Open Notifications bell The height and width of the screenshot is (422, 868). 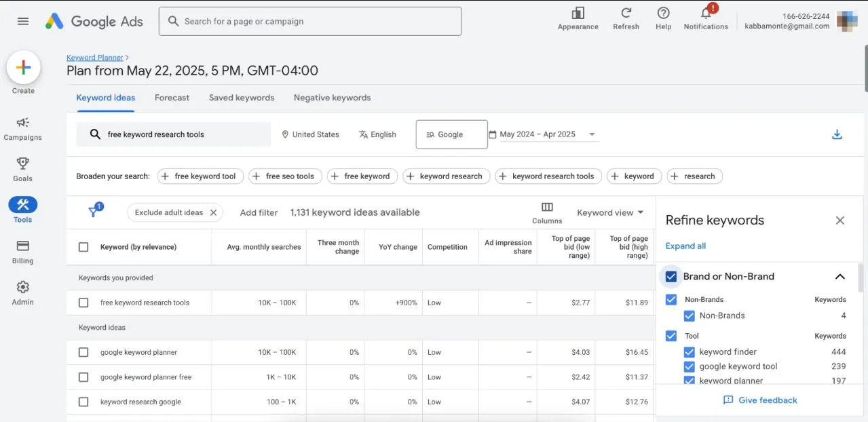coord(706,13)
